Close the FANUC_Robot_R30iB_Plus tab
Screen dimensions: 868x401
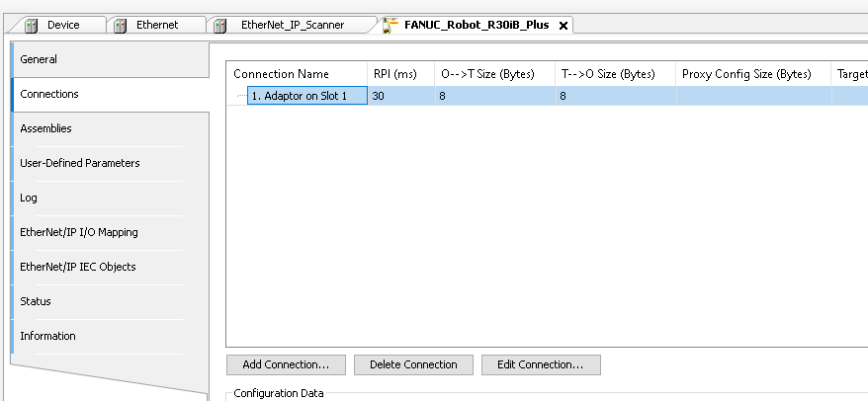tap(563, 26)
